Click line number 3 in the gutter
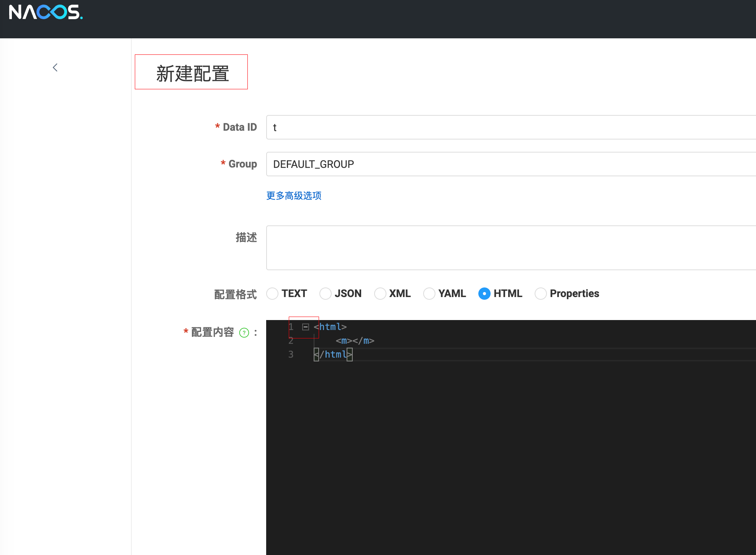This screenshot has height=555, width=756. click(x=291, y=354)
